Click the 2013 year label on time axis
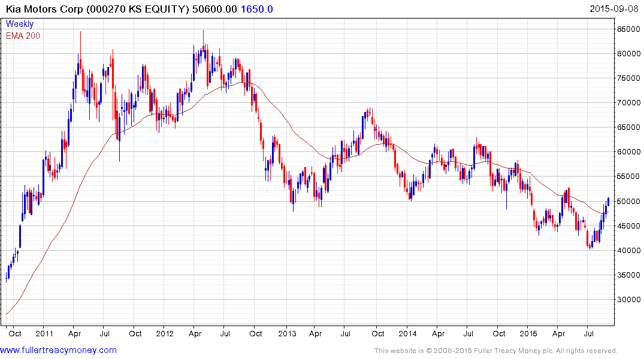The height and width of the screenshot is (359, 644). [287, 333]
